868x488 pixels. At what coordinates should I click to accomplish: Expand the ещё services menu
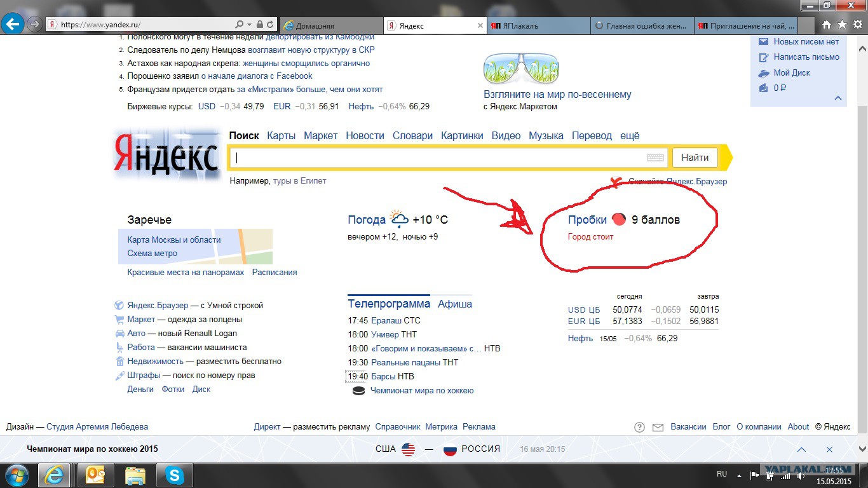point(630,135)
